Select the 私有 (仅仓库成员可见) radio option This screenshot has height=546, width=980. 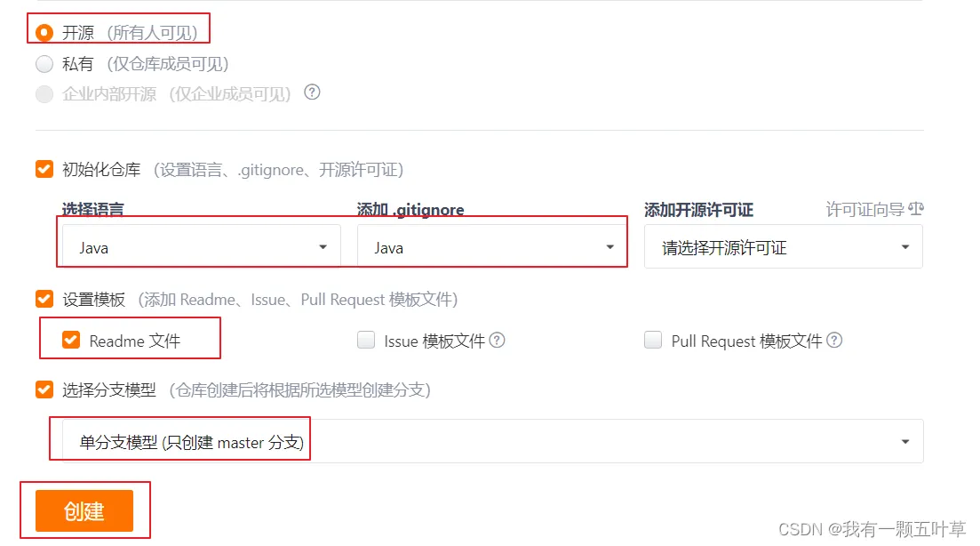(44, 64)
